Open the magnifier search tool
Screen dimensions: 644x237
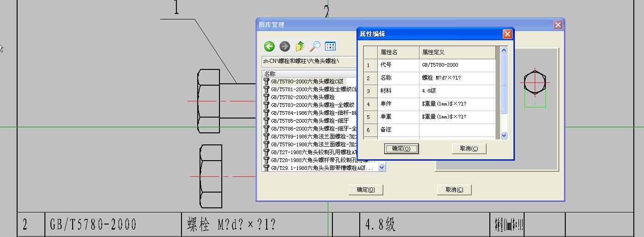tap(315, 46)
